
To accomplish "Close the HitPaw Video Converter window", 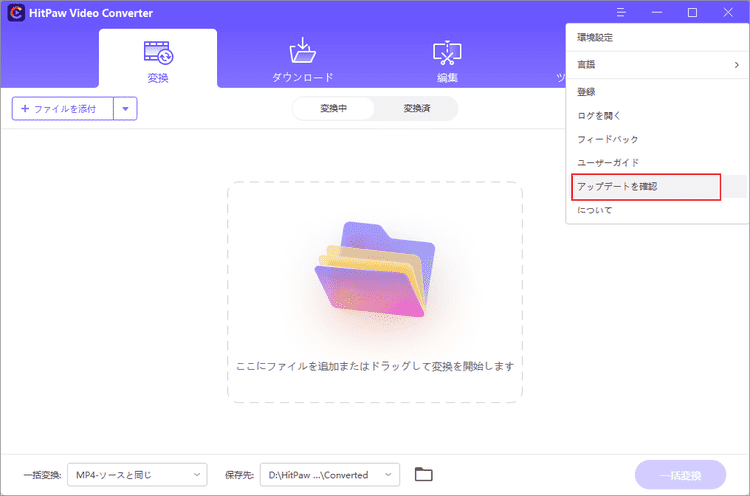I will 728,12.
